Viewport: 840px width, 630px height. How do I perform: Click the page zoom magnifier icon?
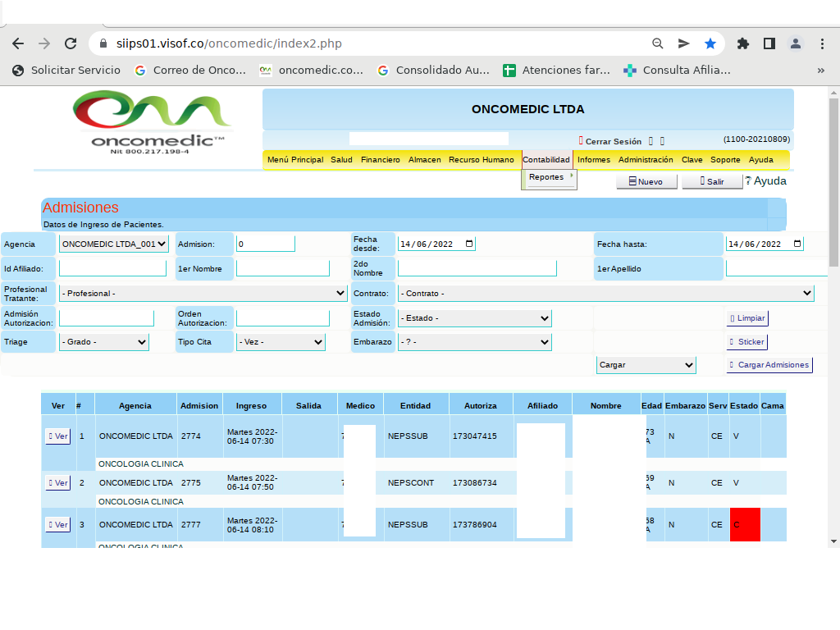[x=657, y=43]
